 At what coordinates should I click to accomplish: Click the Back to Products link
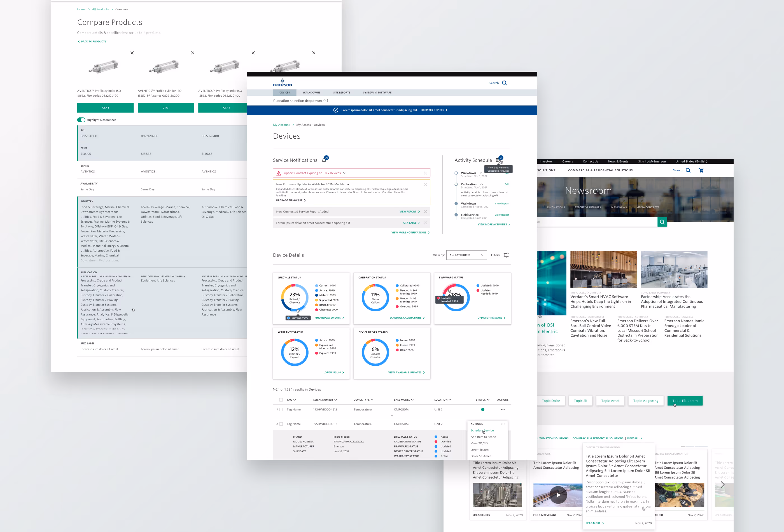[92, 41]
